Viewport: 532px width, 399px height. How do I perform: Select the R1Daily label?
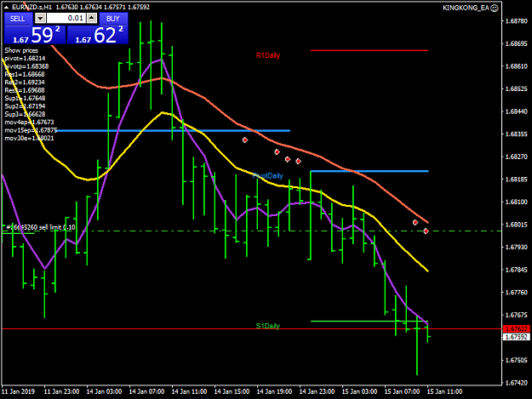(x=268, y=55)
